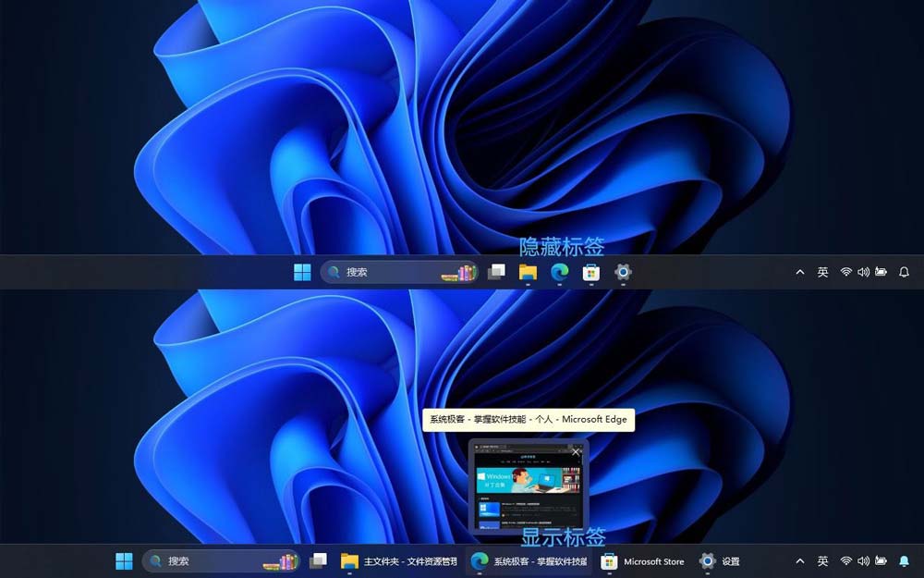
Task: Open File Explorer icon on the top taskbar
Action: click(526, 273)
